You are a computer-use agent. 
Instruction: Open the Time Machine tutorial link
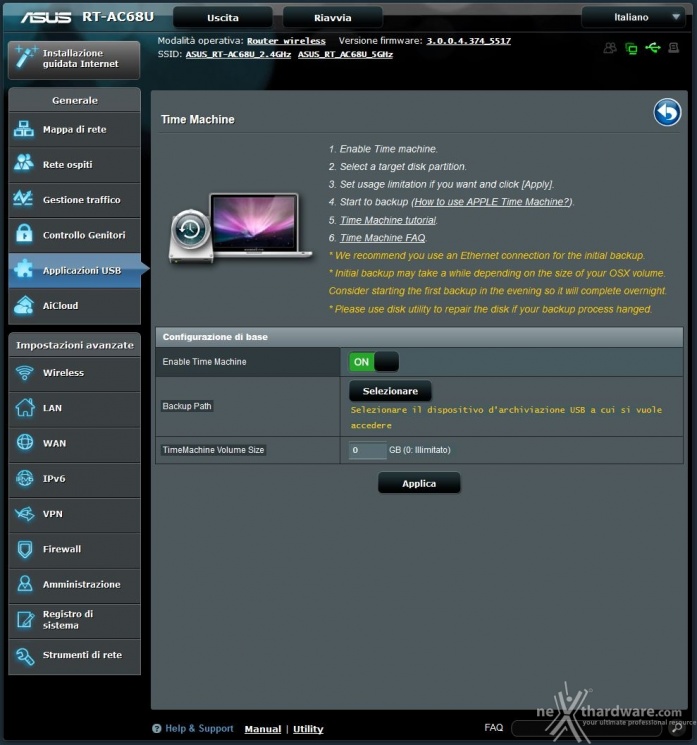(x=388, y=220)
